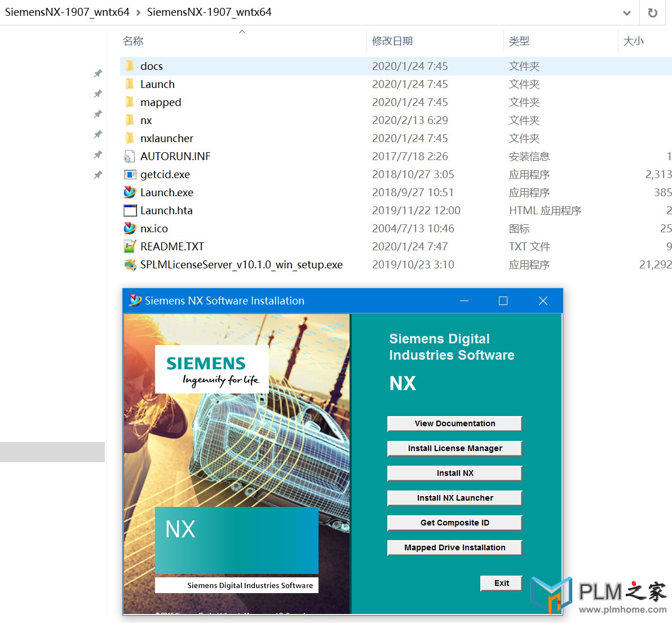
Task: Click the 2020/2/13 6:29 date cell
Action: pyautogui.click(x=410, y=121)
